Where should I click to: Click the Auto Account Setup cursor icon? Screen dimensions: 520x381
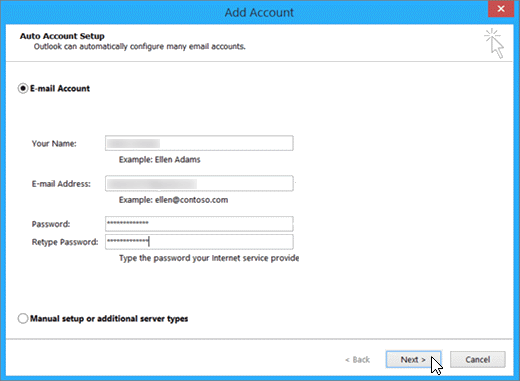tap(494, 44)
